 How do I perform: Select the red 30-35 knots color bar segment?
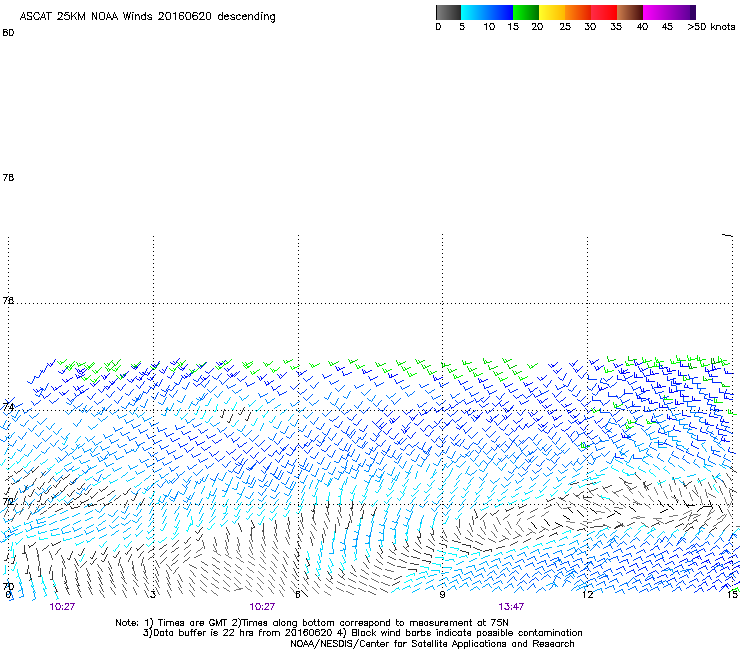pyautogui.click(x=604, y=12)
